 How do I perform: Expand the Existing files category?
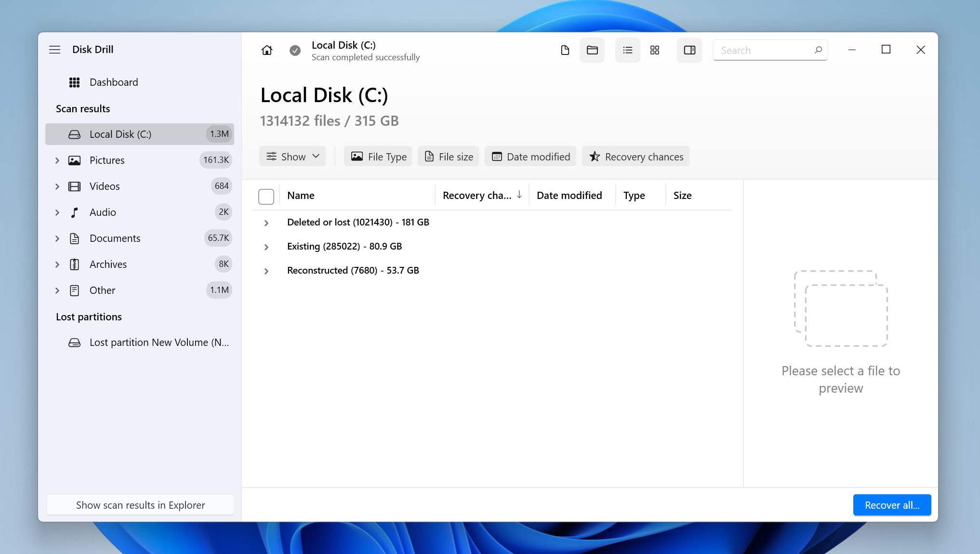tap(266, 246)
